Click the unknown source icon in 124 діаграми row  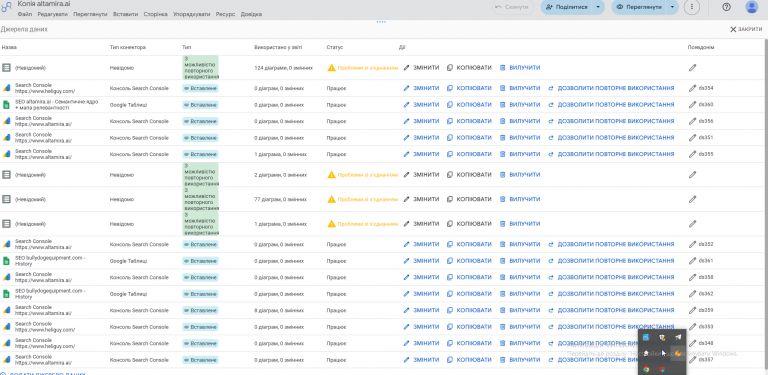6,68
